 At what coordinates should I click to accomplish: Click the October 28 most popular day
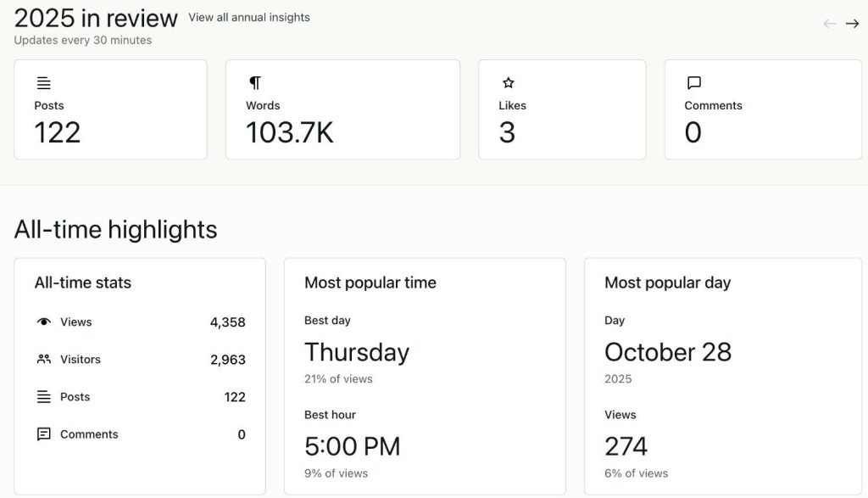[x=668, y=352]
